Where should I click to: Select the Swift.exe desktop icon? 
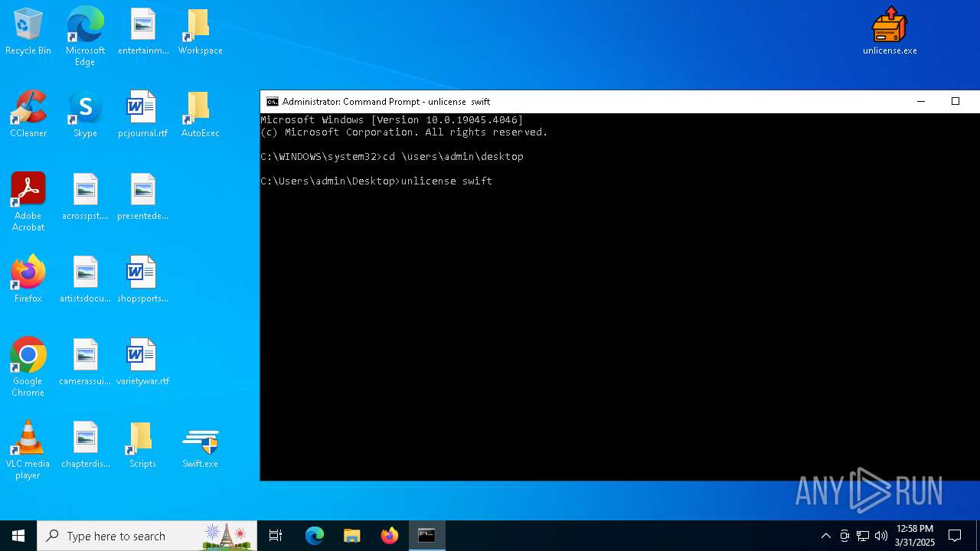200,445
